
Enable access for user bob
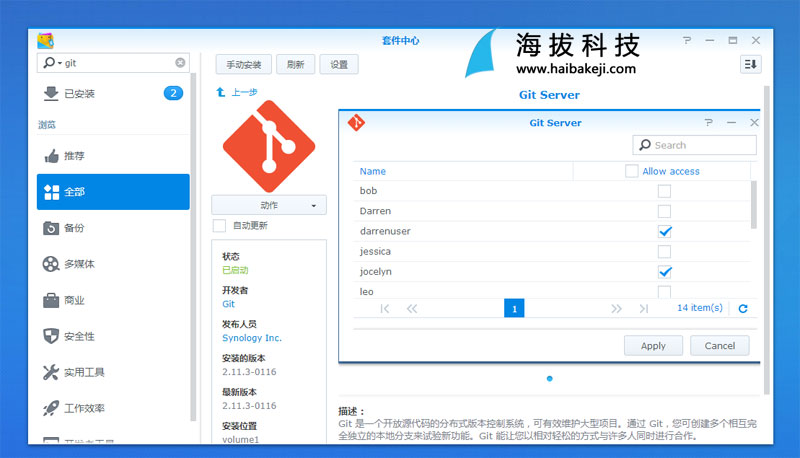(664, 191)
